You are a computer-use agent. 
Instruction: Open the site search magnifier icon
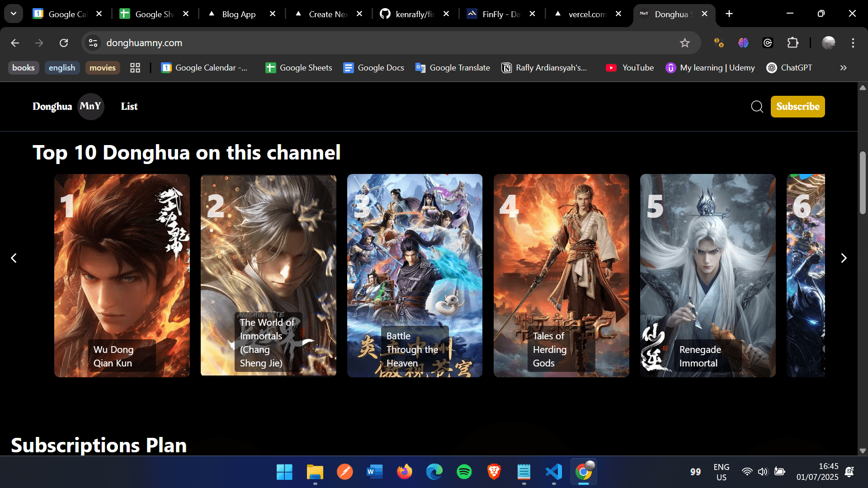pos(757,106)
